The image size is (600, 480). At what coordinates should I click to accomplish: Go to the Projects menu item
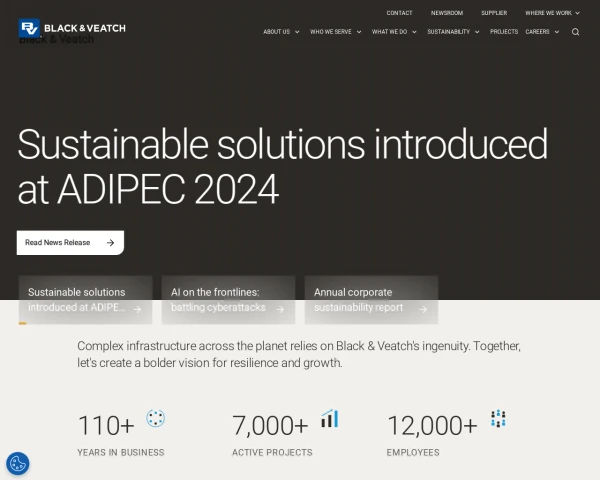coord(504,32)
